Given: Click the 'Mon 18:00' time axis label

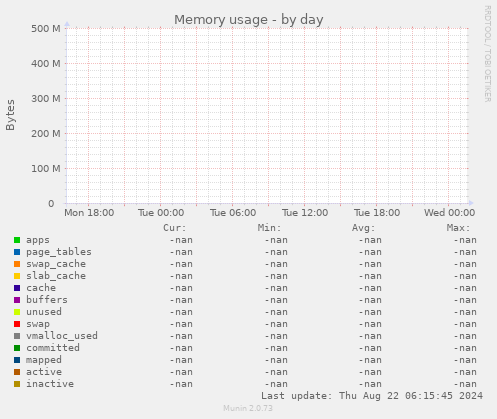Looking at the screenshot, I should (x=89, y=213).
